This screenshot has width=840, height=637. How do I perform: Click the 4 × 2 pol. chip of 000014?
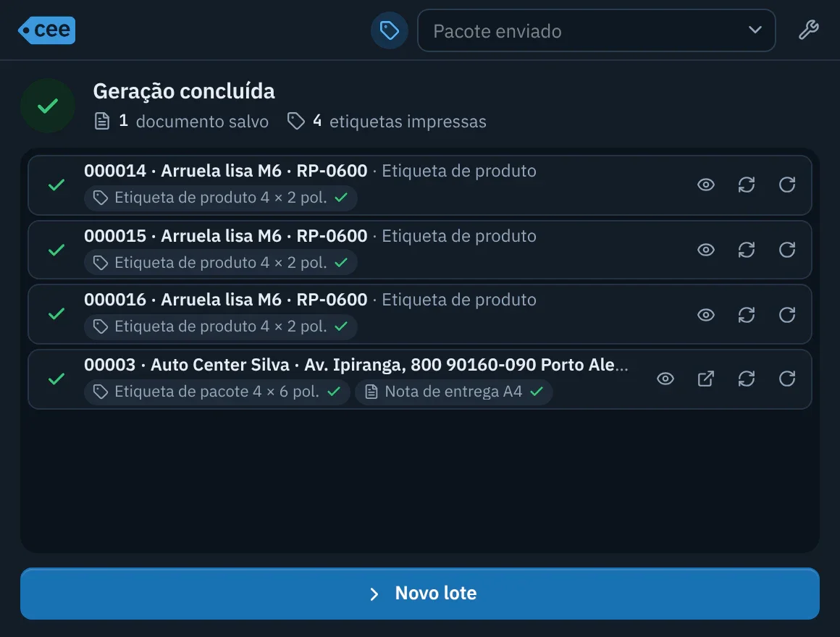coord(220,198)
